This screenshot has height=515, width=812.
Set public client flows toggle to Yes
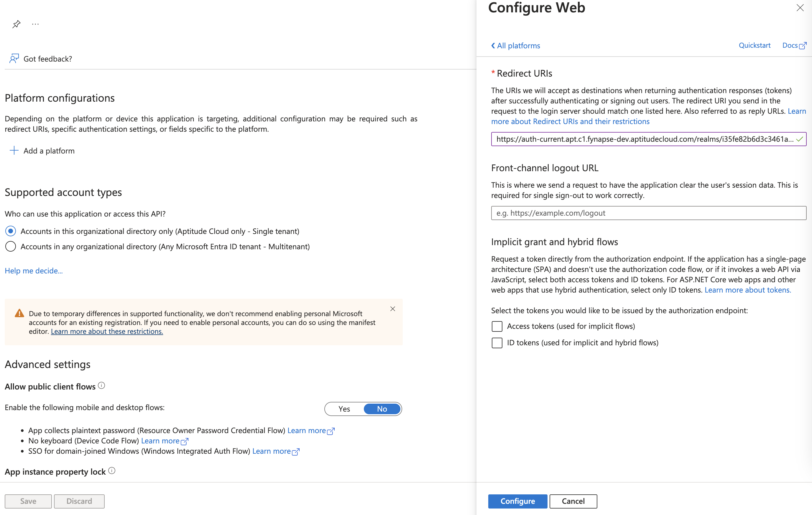point(344,409)
